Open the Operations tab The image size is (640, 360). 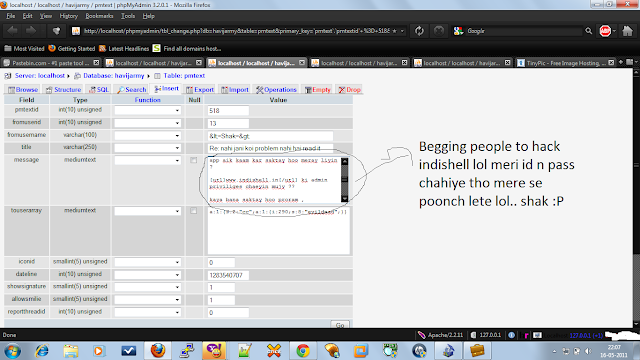(276, 89)
